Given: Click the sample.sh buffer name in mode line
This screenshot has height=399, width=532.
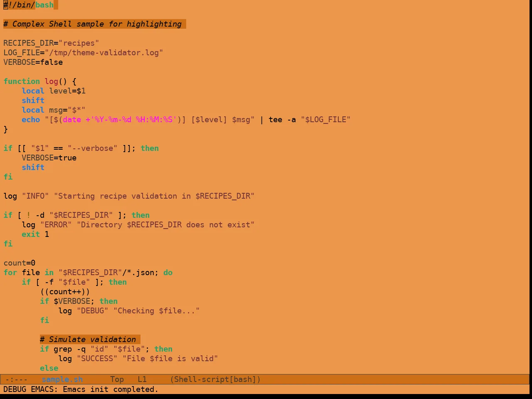Looking at the screenshot, I should [62, 379].
